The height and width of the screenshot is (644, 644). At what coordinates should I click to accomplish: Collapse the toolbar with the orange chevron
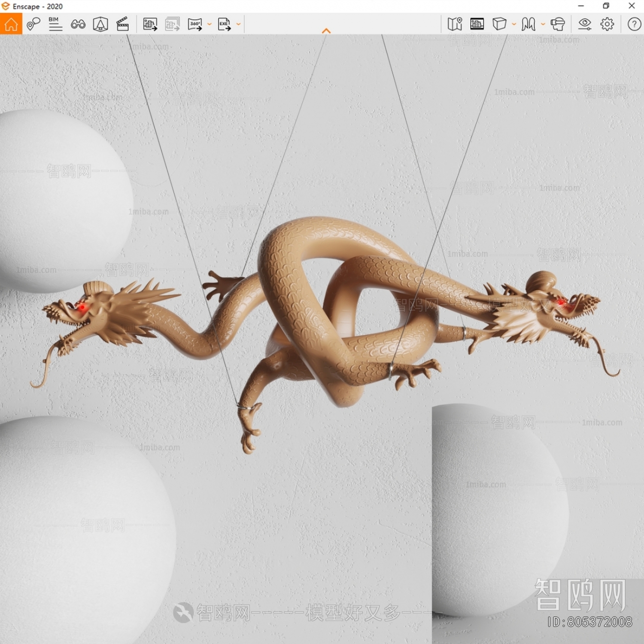(326, 30)
